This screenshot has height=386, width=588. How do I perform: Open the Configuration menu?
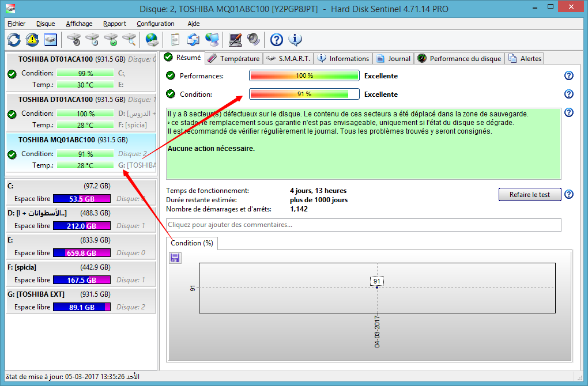[x=155, y=24]
